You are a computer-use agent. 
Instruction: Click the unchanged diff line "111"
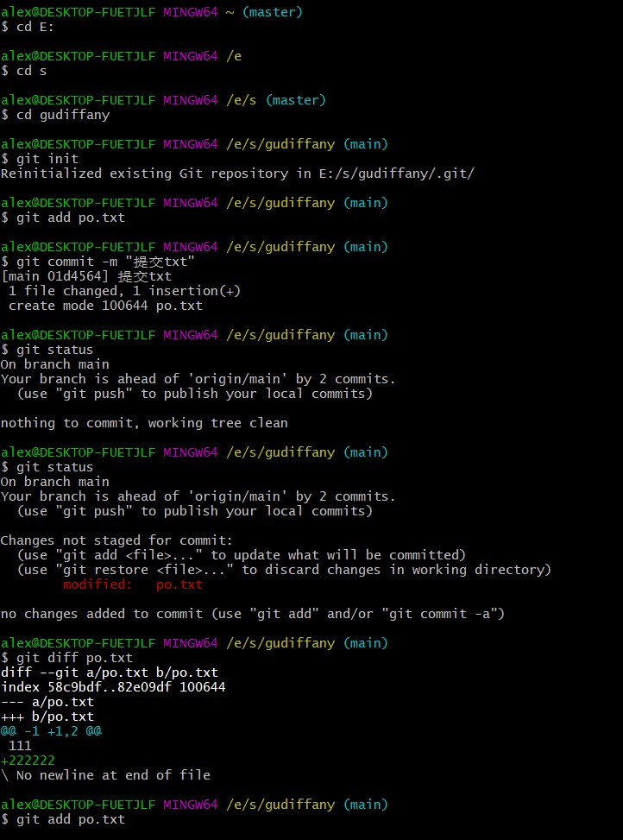point(20,746)
